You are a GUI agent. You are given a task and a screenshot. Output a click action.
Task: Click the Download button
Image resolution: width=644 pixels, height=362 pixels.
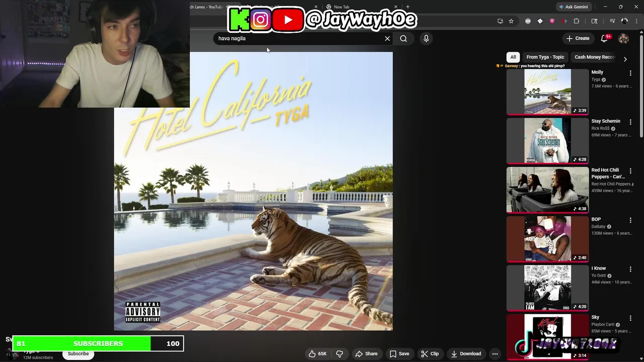click(x=466, y=353)
